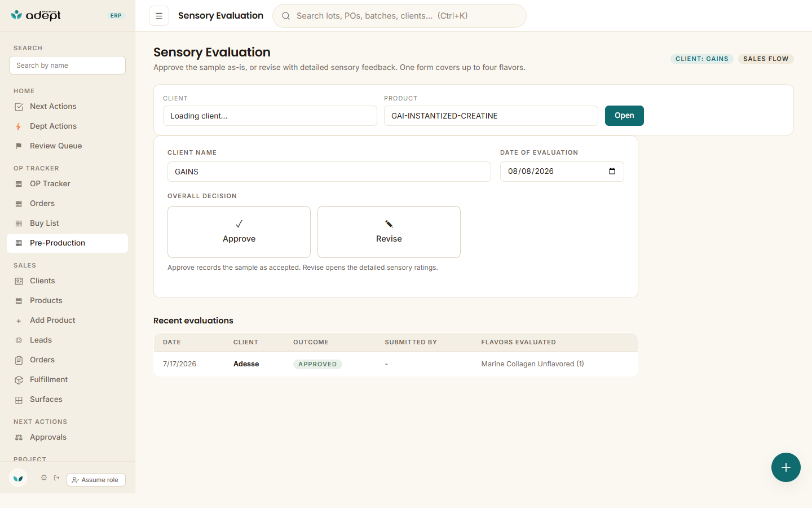Click the Adesse client cell
The width and height of the screenshot is (812, 508).
tap(246, 364)
